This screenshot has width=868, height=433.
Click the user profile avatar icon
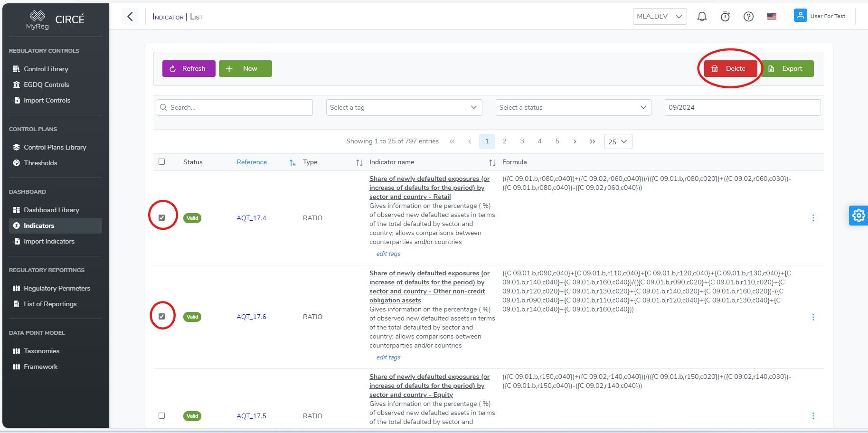pyautogui.click(x=800, y=16)
